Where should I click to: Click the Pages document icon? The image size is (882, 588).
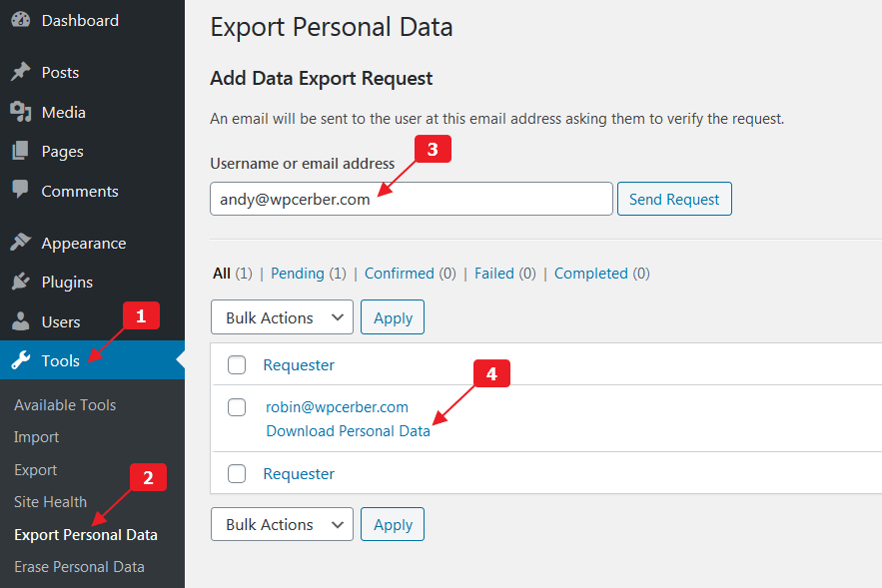tap(21, 151)
